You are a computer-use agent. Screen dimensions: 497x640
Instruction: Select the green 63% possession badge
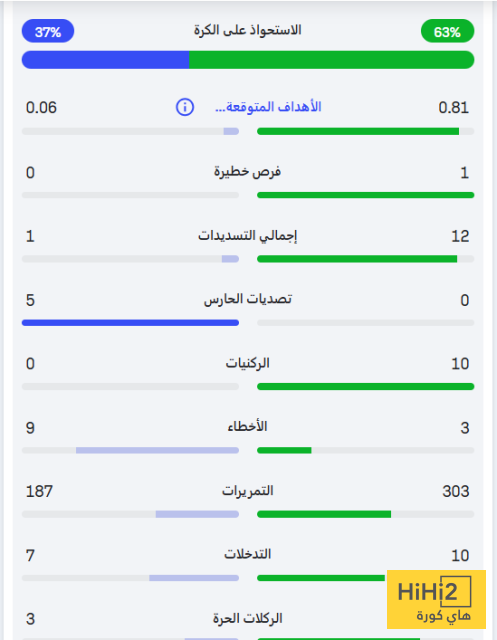(x=448, y=31)
